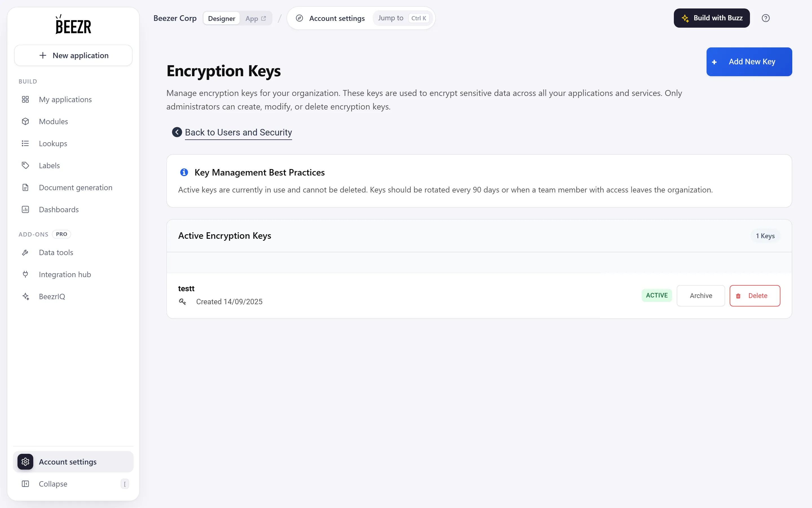Click the Document generation file icon
The width and height of the screenshot is (812, 508).
[x=25, y=187]
